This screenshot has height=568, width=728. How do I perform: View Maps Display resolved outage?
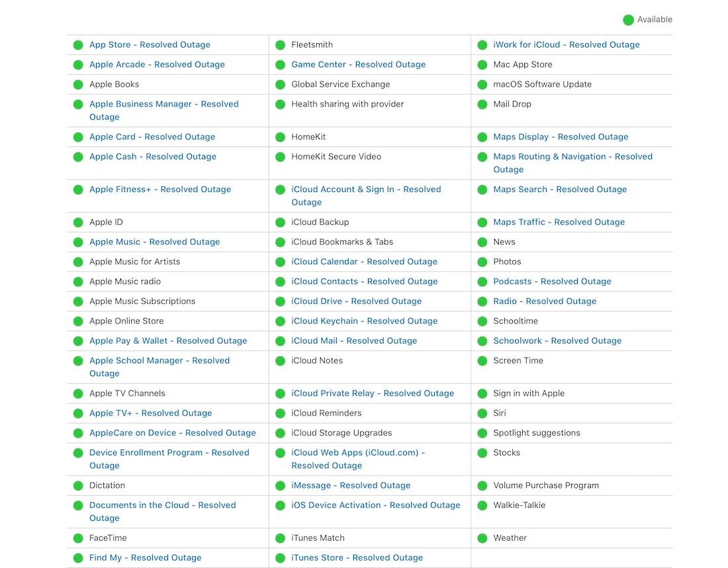561,137
